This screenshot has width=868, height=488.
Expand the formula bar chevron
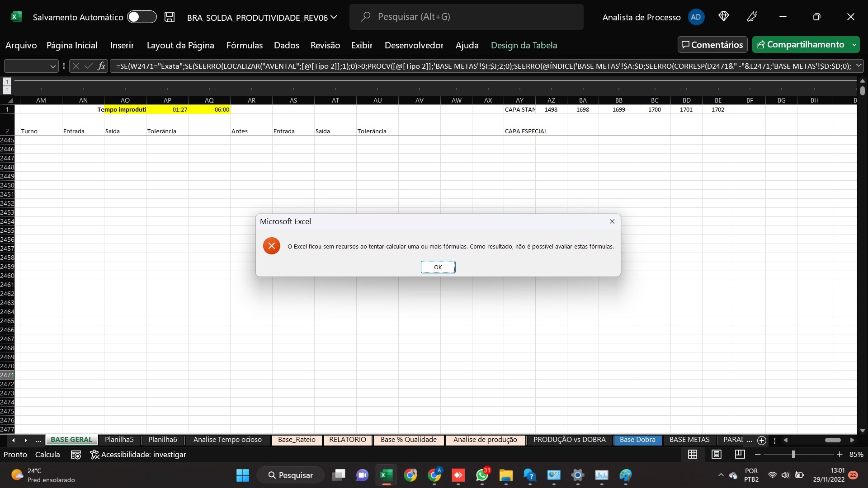pyautogui.click(x=858, y=66)
